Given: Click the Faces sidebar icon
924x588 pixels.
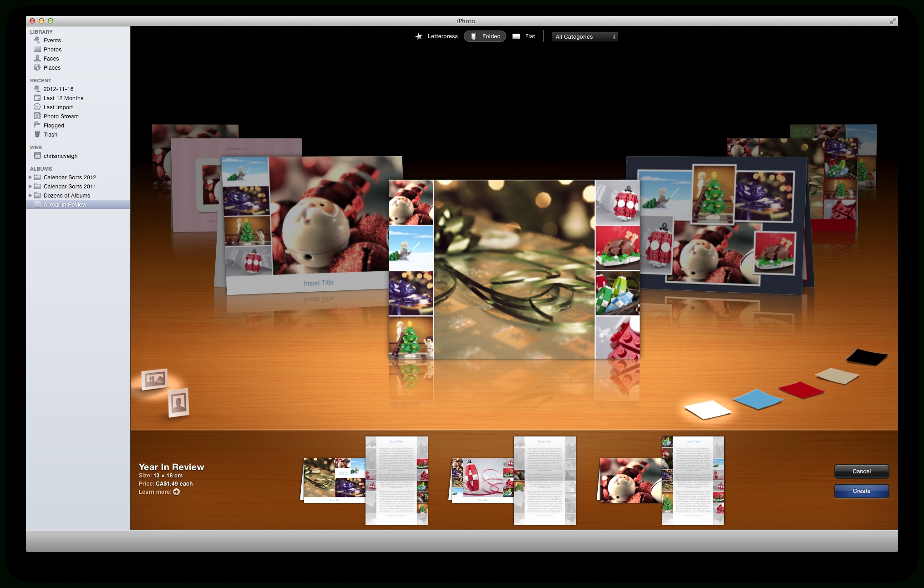Looking at the screenshot, I should (x=37, y=59).
